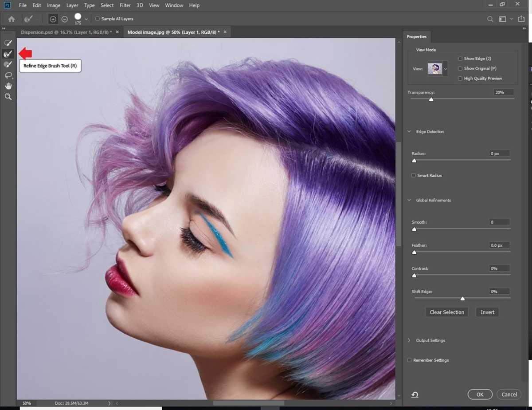The image size is (532, 410).
Task: Select the Zoom tool
Action: coord(8,97)
